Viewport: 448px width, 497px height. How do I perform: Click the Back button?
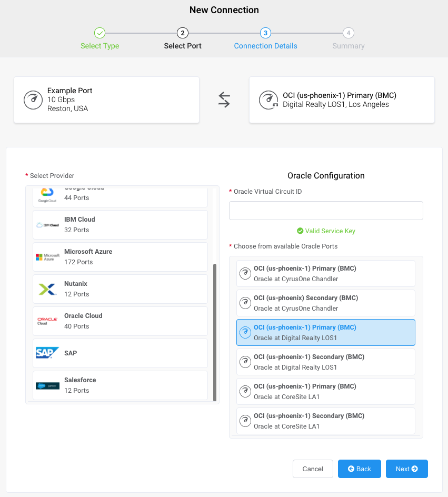(359, 469)
